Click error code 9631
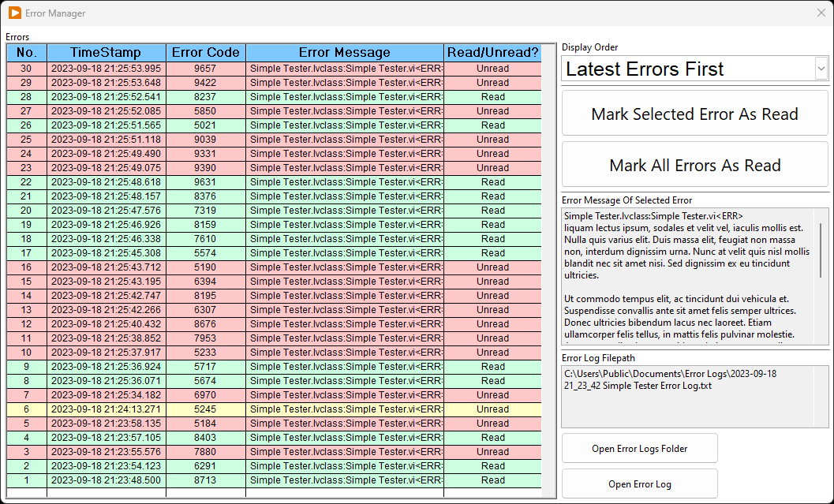The width and height of the screenshot is (834, 504). pyautogui.click(x=205, y=182)
